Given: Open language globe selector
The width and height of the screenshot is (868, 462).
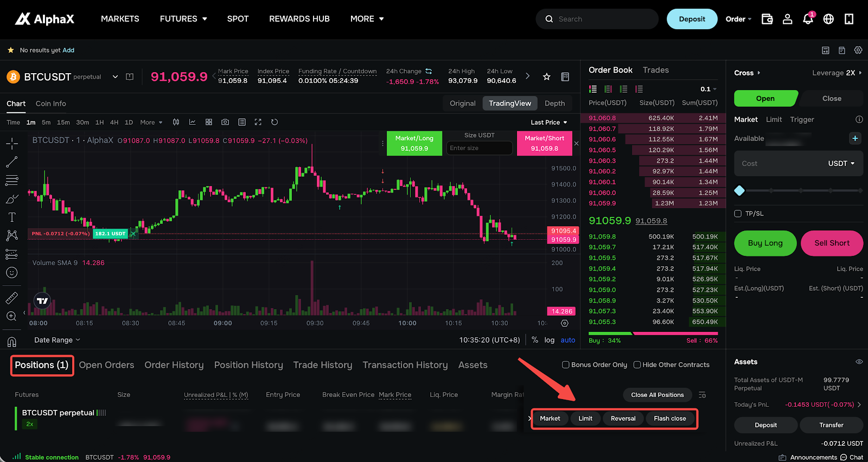Looking at the screenshot, I should [x=828, y=19].
